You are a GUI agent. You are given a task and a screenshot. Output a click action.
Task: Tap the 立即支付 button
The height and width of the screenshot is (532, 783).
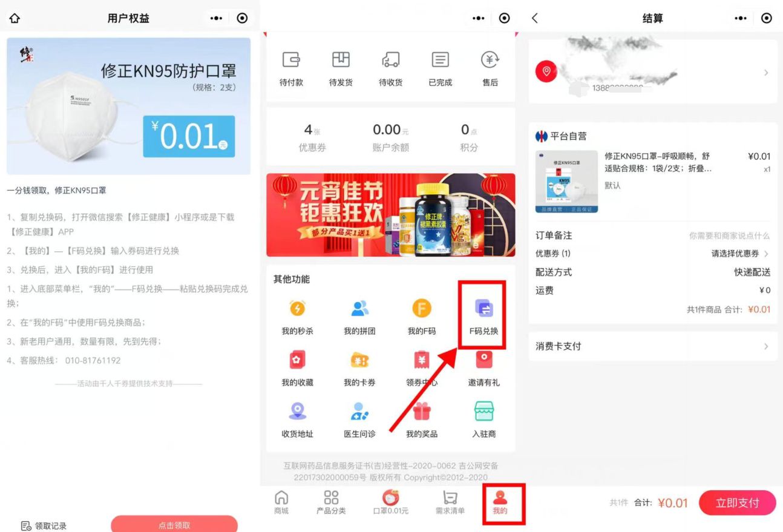click(737, 503)
